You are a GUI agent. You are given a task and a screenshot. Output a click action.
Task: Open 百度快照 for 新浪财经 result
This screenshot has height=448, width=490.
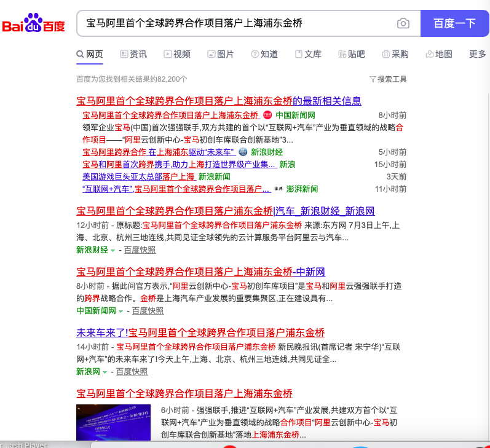click(x=140, y=250)
